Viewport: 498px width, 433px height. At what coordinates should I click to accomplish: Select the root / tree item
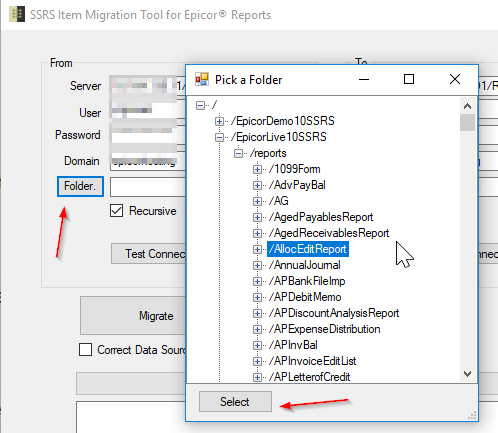point(214,105)
